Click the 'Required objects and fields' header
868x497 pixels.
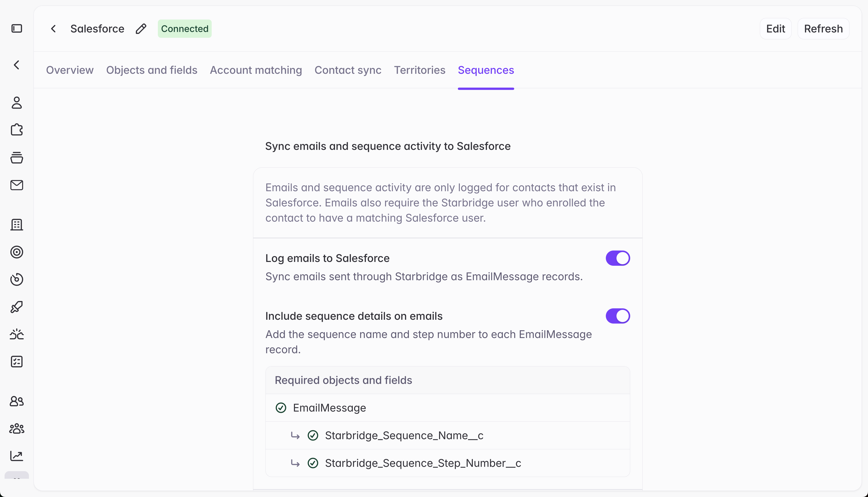(x=343, y=380)
